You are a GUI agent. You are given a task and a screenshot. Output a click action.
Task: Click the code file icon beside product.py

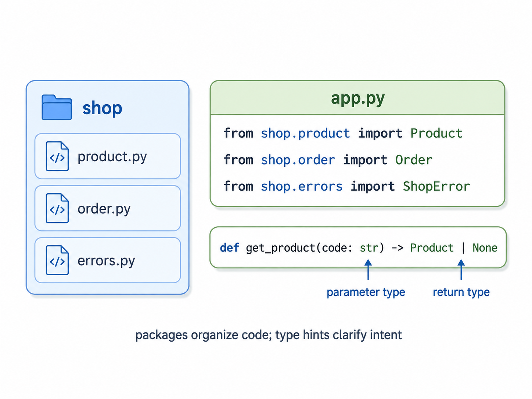(x=57, y=156)
